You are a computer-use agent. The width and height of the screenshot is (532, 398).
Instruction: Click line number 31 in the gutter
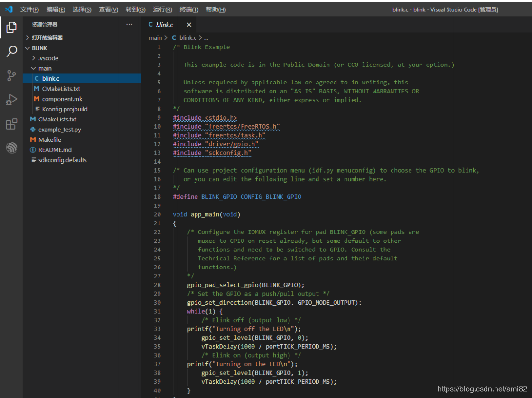pyautogui.click(x=157, y=312)
